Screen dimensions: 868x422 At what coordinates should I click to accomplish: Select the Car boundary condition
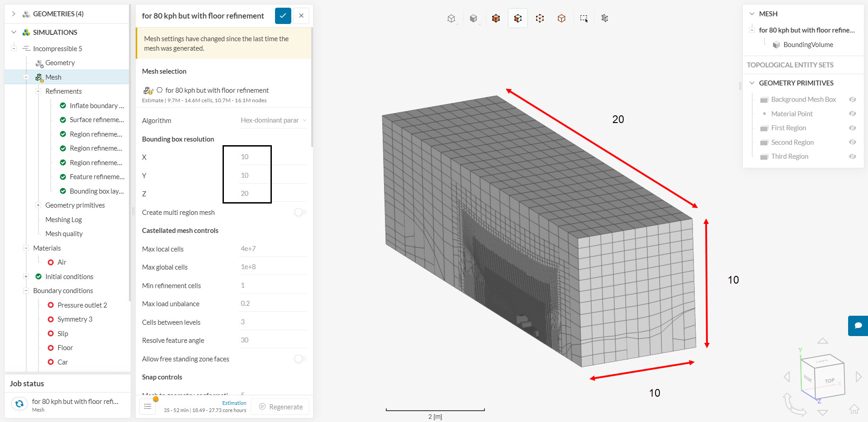pos(63,362)
